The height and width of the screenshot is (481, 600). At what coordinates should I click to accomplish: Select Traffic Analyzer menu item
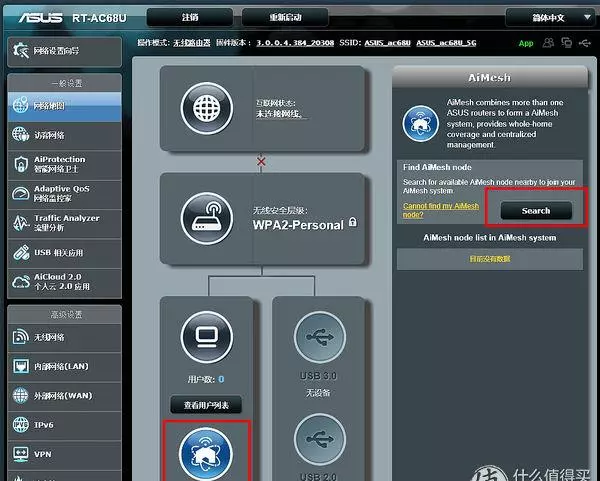tap(65, 223)
